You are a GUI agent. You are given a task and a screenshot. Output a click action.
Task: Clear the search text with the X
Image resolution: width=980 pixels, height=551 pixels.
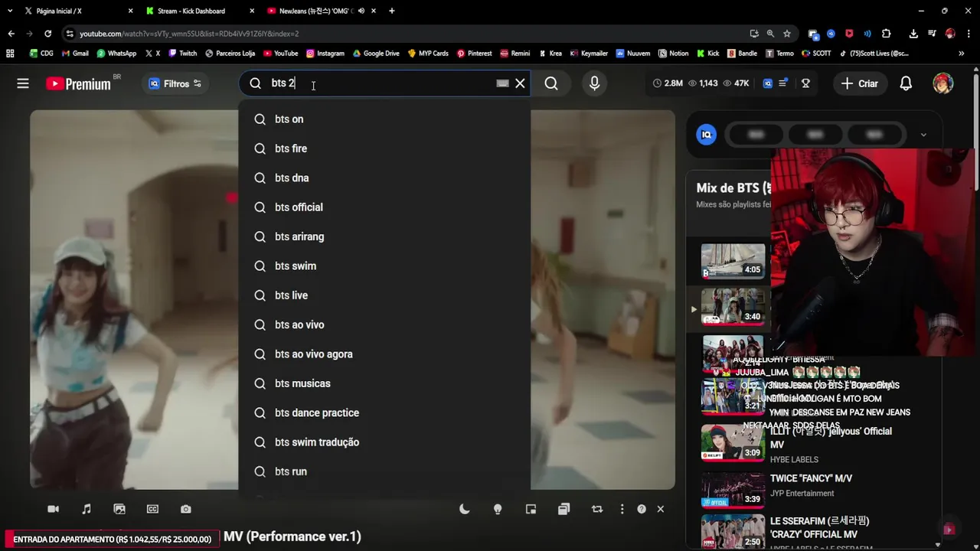pos(521,83)
